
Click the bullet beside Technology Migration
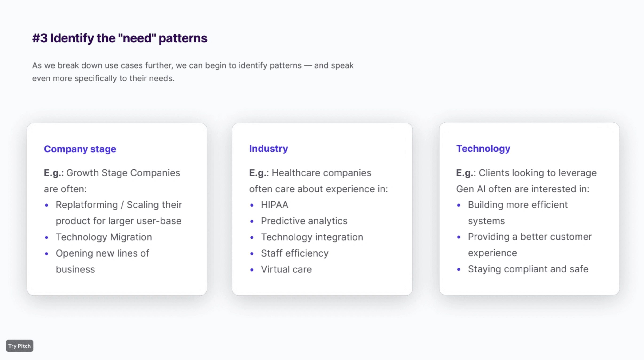(x=47, y=237)
